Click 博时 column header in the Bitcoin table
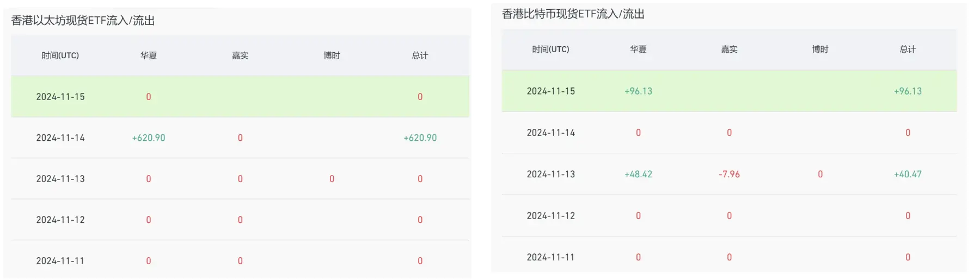Screen dimensions: 980x280 point(820,49)
